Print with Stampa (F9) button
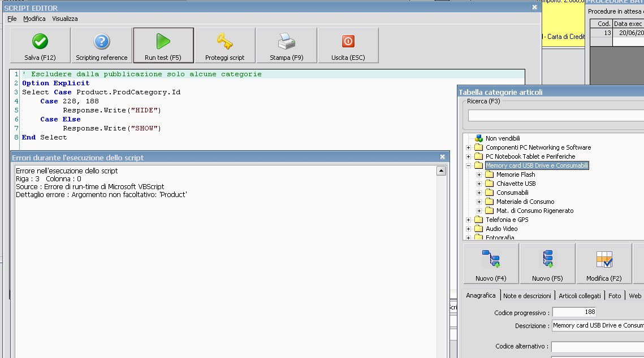 [x=287, y=46]
